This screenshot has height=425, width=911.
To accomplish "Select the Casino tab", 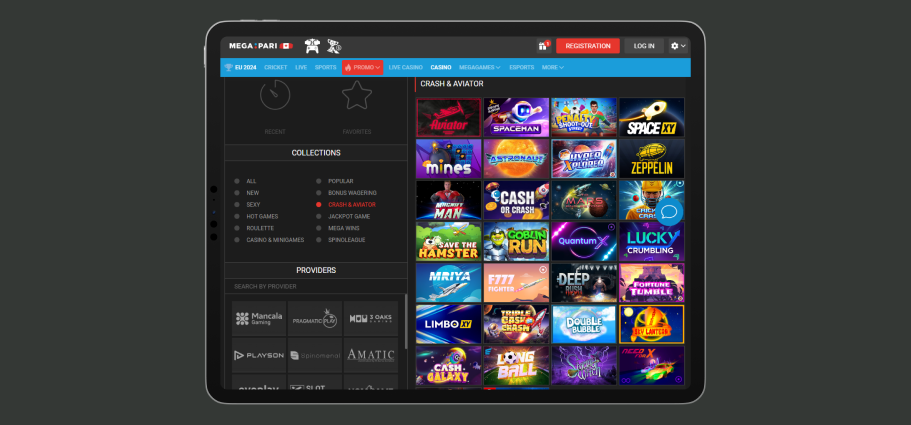I will (x=441, y=67).
